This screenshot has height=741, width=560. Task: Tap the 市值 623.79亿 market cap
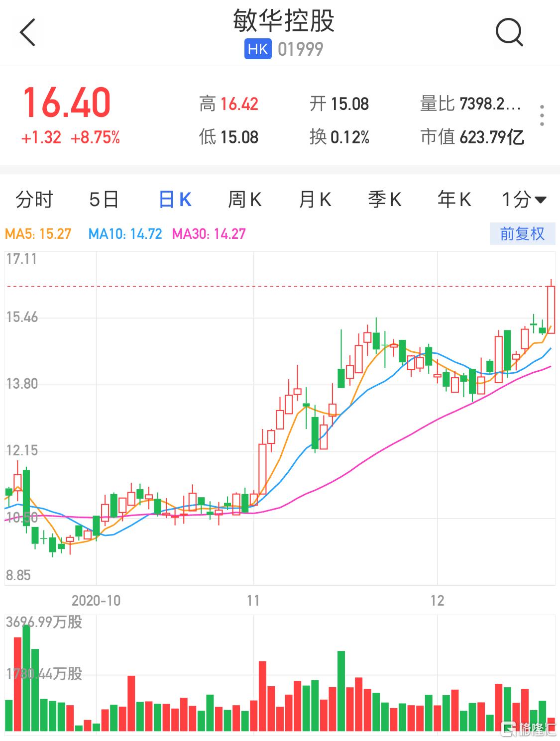(472, 137)
